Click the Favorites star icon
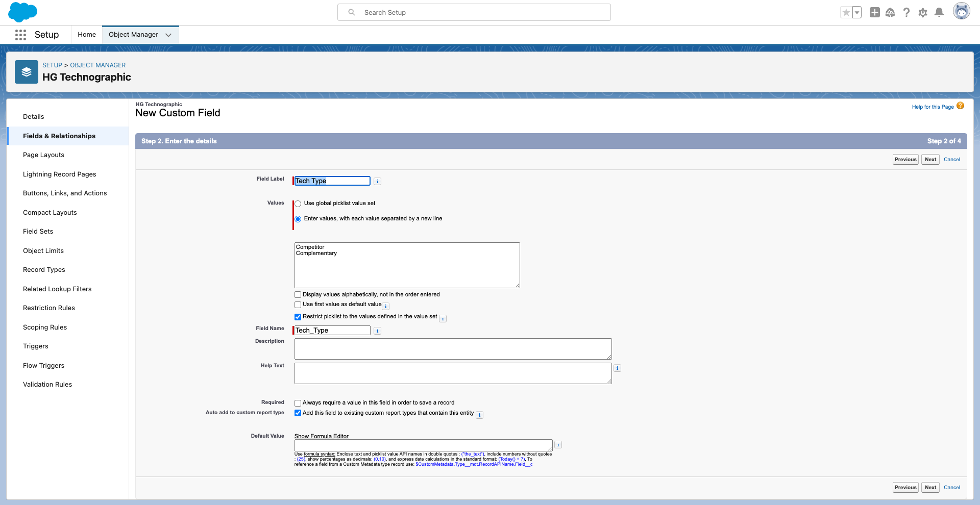 click(846, 12)
